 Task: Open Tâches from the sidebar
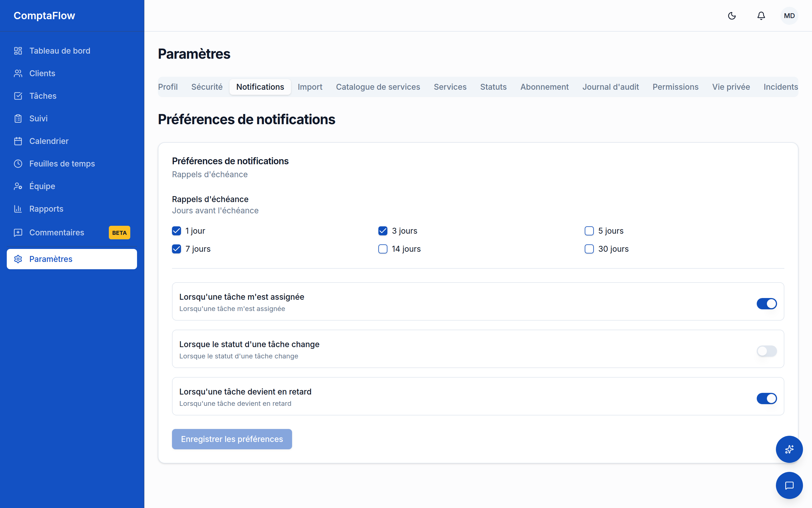pyautogui.click(x=72, y=96)
